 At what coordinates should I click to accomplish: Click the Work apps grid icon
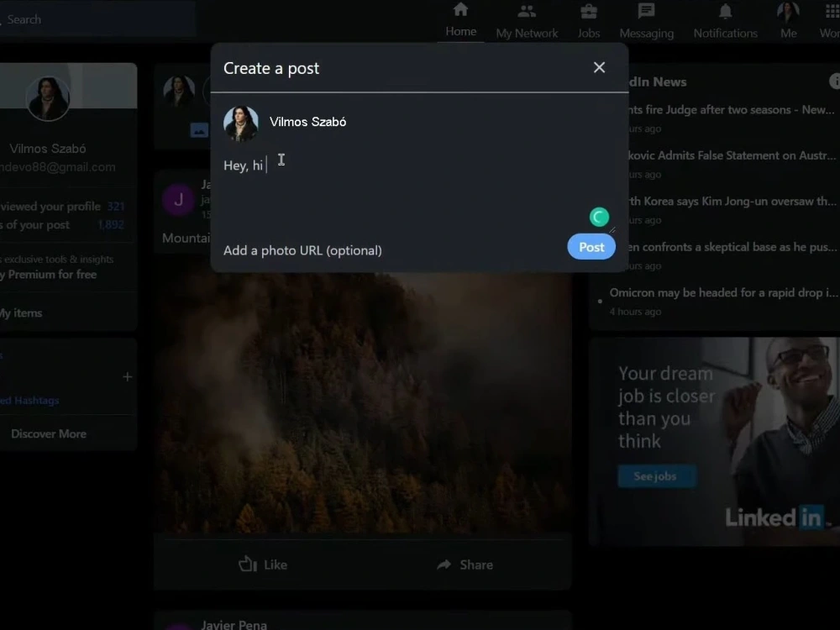point(832,11)
